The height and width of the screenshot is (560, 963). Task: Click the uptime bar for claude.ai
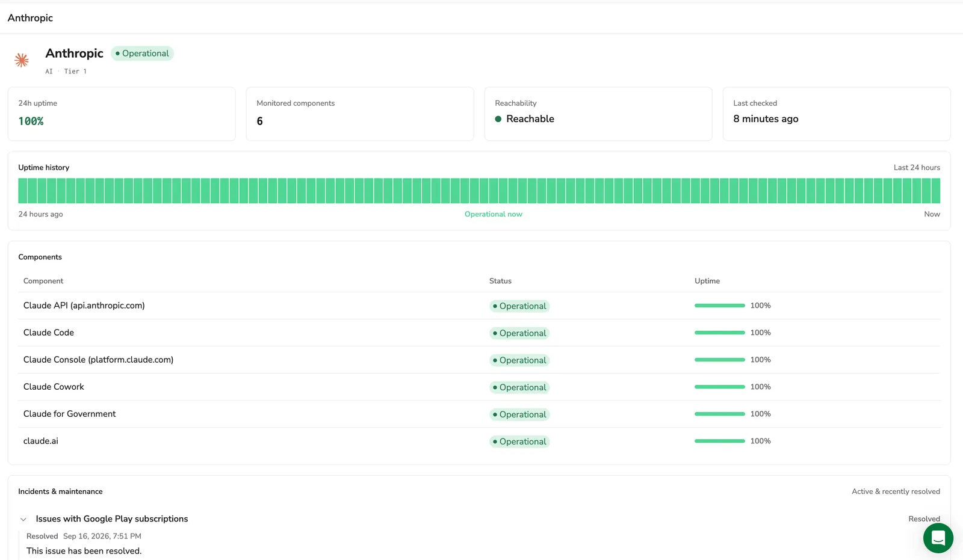pos(720,441)
